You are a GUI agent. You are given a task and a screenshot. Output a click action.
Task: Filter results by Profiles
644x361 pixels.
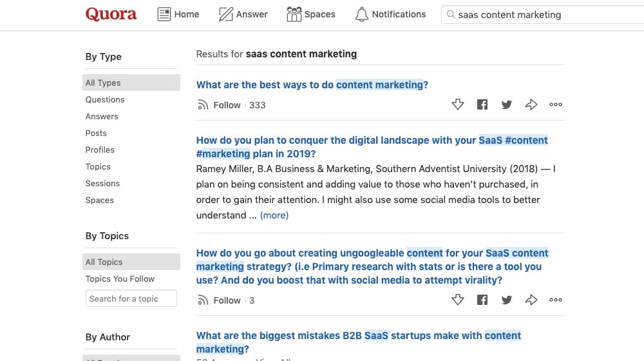click(x=100, y=150)
